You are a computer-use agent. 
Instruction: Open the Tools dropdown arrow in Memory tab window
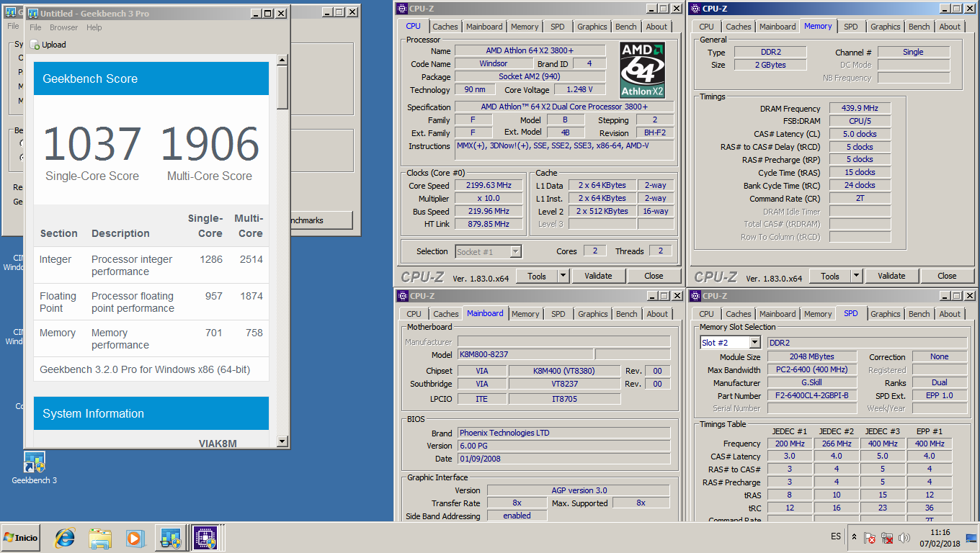pos(857,276)
